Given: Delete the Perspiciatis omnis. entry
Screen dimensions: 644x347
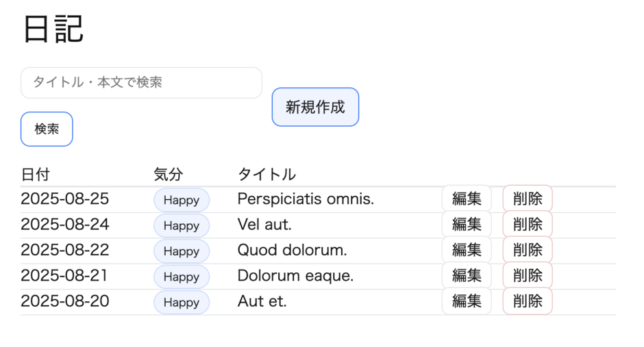Looking at the screenshot, I should click(x=528, y=199).
